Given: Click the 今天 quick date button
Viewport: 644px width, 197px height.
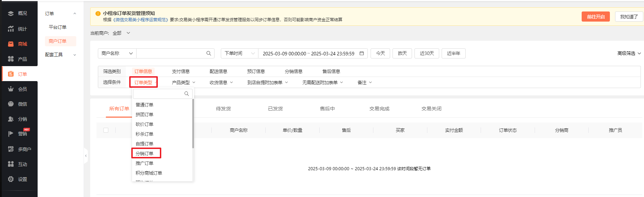Looking at the screenshot, I should tap(380, 53).
